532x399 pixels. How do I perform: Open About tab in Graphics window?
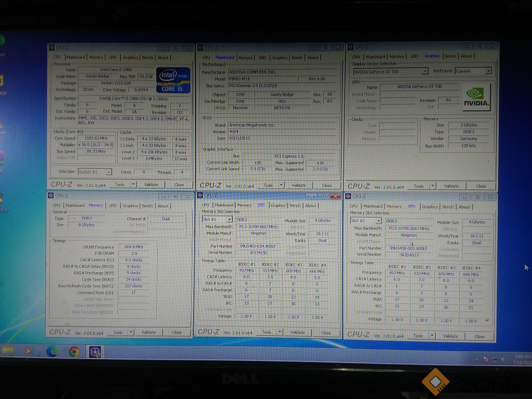coord(466,56)
